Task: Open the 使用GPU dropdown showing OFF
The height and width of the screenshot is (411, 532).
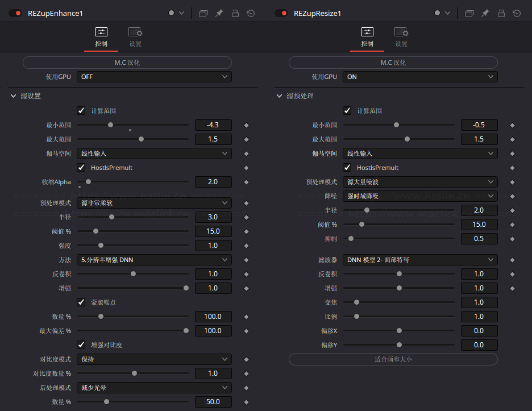Action: tap(154, 77)
